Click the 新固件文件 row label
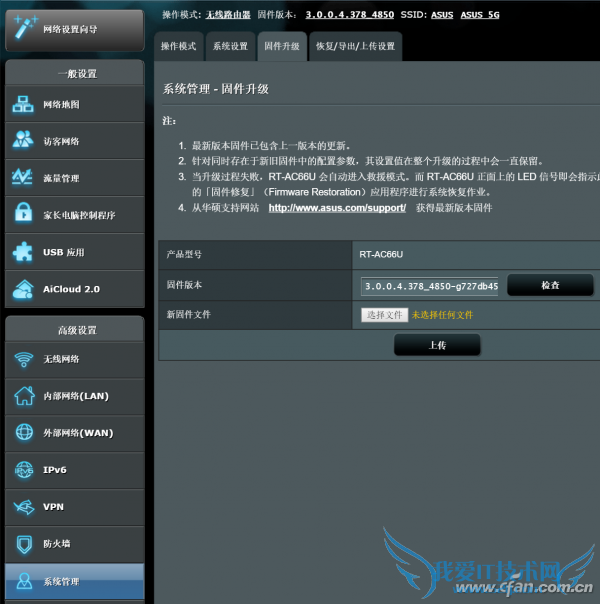Image resolution: width=600 pixels, height=604 pixels. 189,314
